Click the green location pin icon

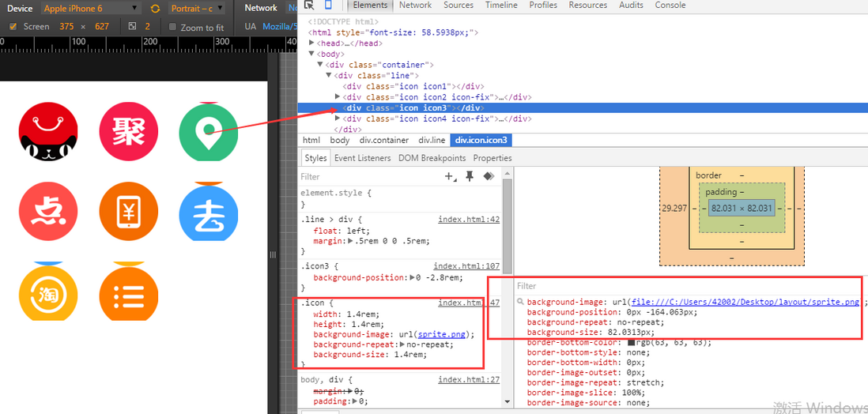[209, 131]
